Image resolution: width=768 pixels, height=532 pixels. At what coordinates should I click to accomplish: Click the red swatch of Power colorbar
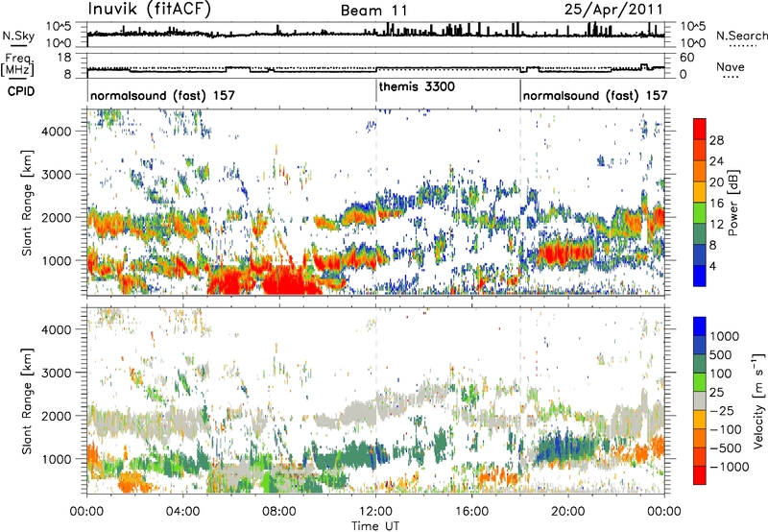coord(700,129)
